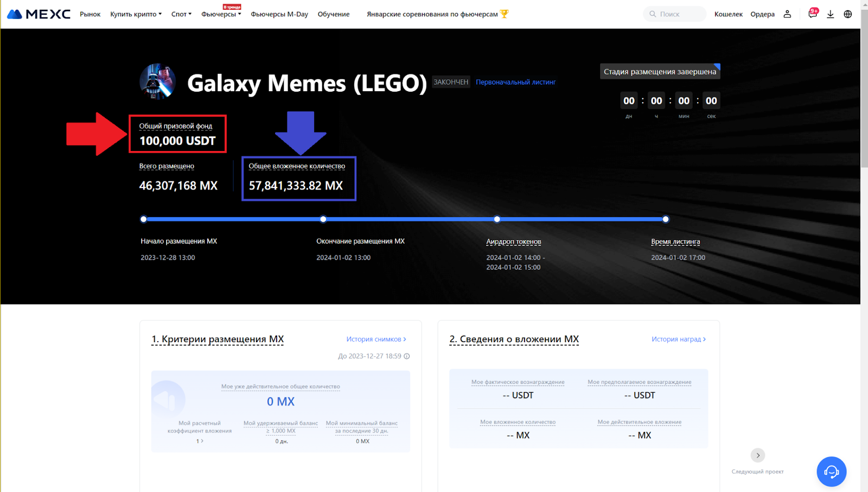868x492 pixels.
Task: Click the Galaxy Memes LEGO token avatar
Action: click(x=158, y=81)
